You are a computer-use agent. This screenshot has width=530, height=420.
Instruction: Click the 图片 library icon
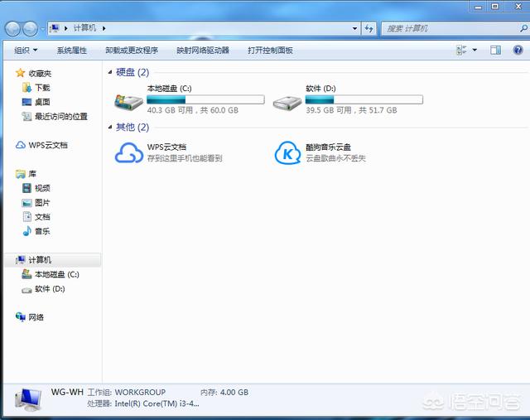click(26, 203)
